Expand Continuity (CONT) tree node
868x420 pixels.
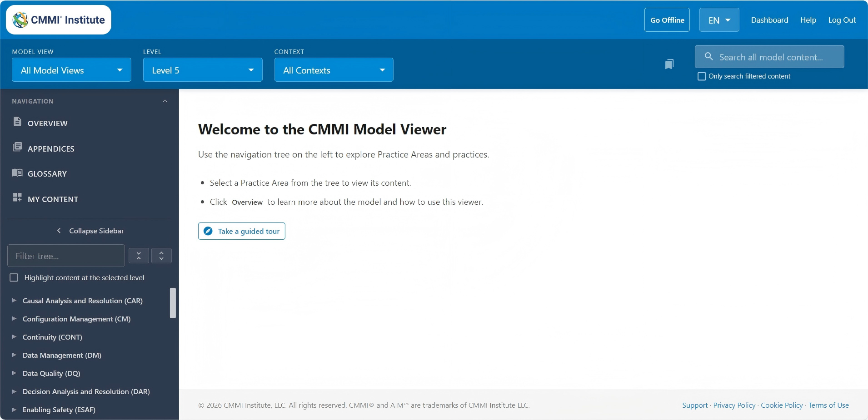coord(14,337)
